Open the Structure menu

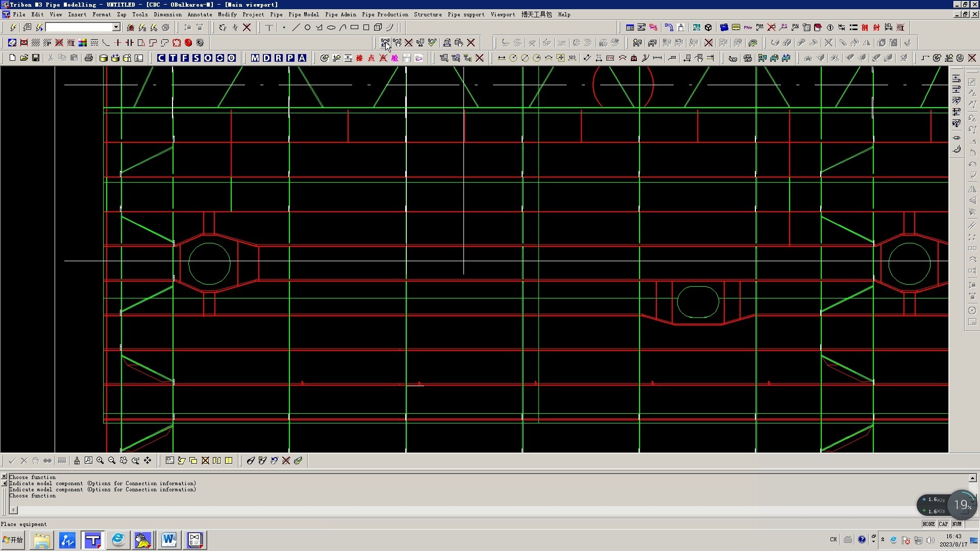[428, 14]
